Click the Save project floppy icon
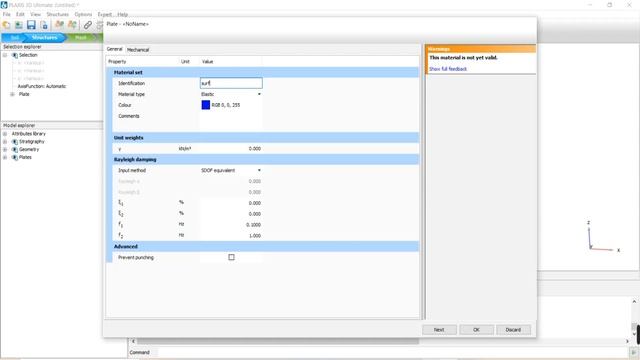This screenshot has height=360, width=640. pos(31,25)
